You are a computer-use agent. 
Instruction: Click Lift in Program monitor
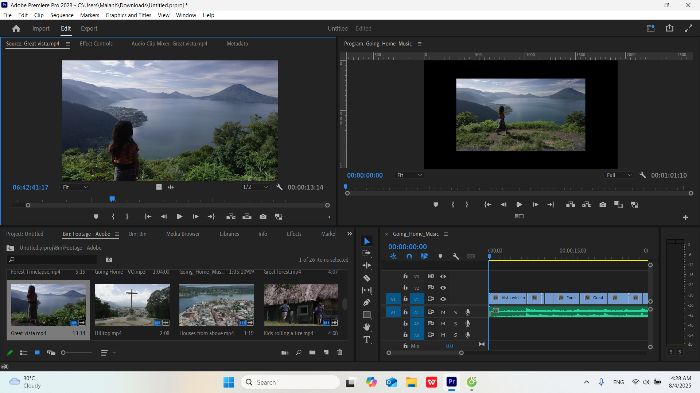pos(571,205)
